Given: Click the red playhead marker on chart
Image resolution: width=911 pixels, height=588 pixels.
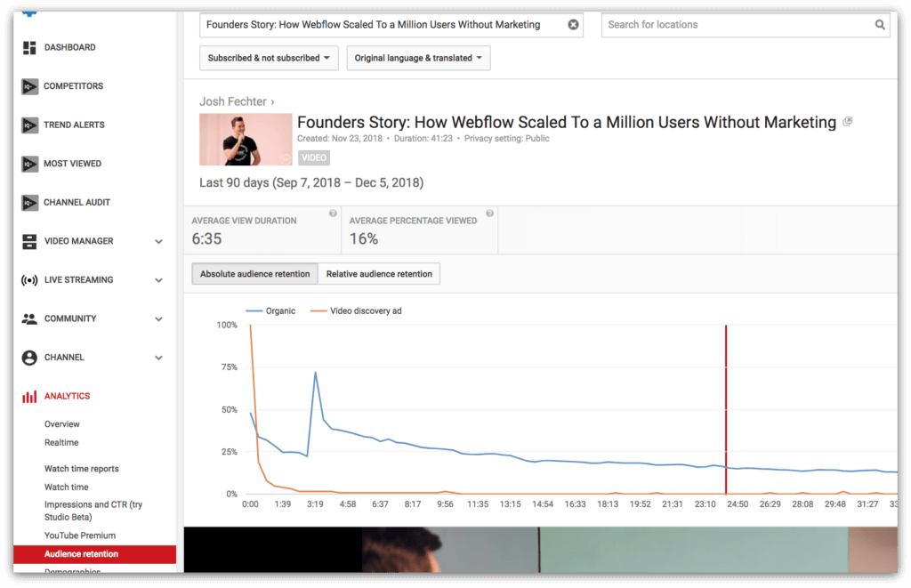Looking at the screenshot, I should [x=726, y=409].
